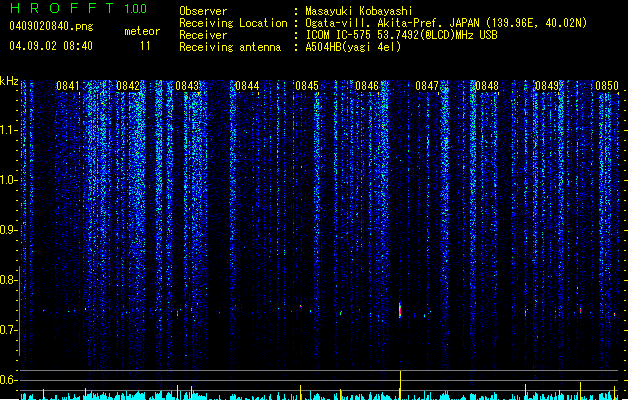629x400 pixels.
Task: Click the 'Observer' field label
Action: (203, 11)
